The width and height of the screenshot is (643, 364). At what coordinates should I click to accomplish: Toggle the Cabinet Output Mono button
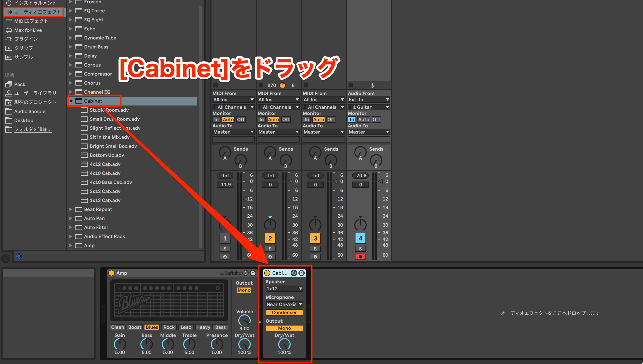[284, 328]
